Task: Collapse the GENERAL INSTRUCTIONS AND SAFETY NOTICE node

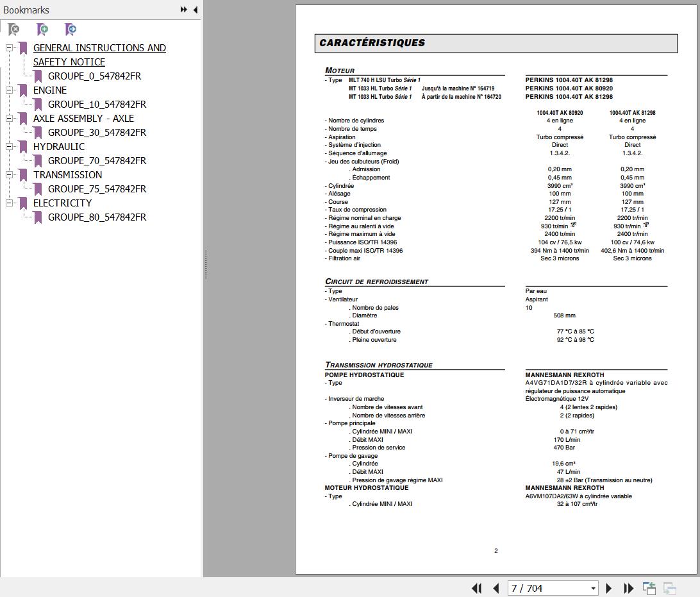Action: 9,48
